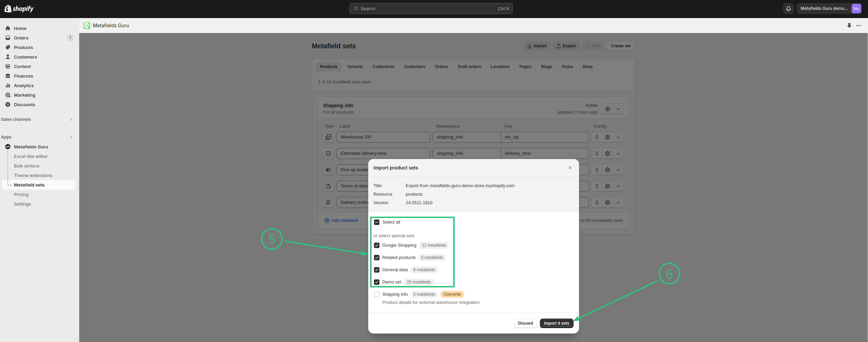Go to Orders in the sidebar
The image size is (868, 342).
point(21,38)
